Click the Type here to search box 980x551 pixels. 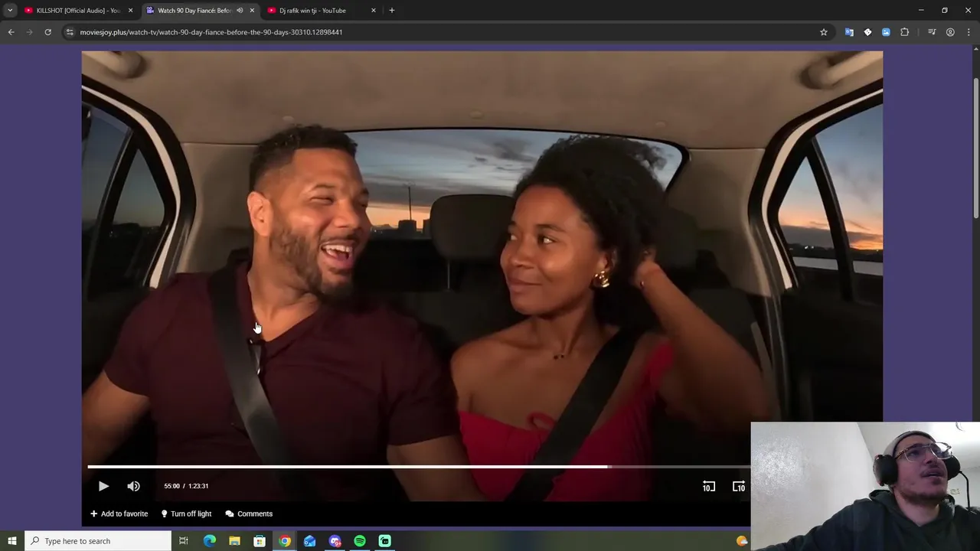point(98,541)
